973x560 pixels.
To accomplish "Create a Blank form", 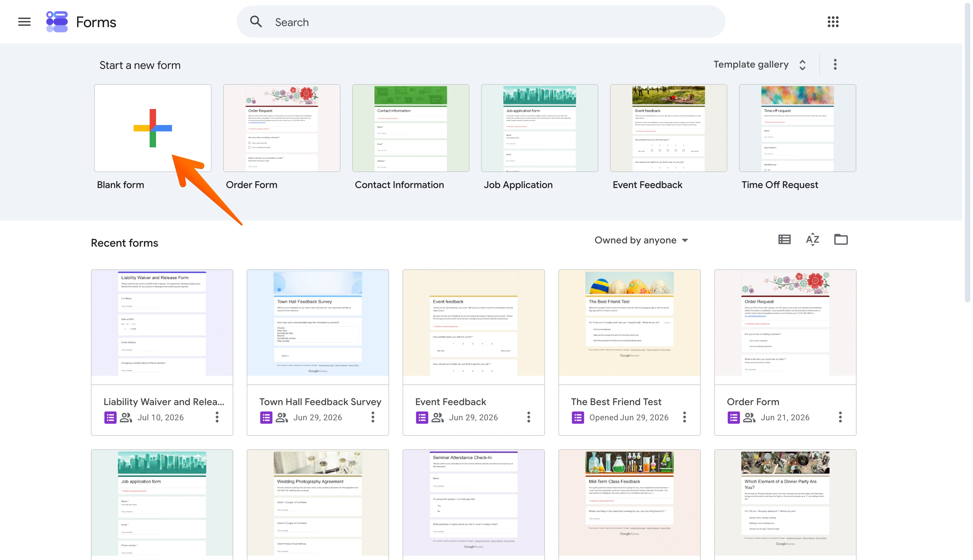I will pyautogui.click(x=153, y=128).
